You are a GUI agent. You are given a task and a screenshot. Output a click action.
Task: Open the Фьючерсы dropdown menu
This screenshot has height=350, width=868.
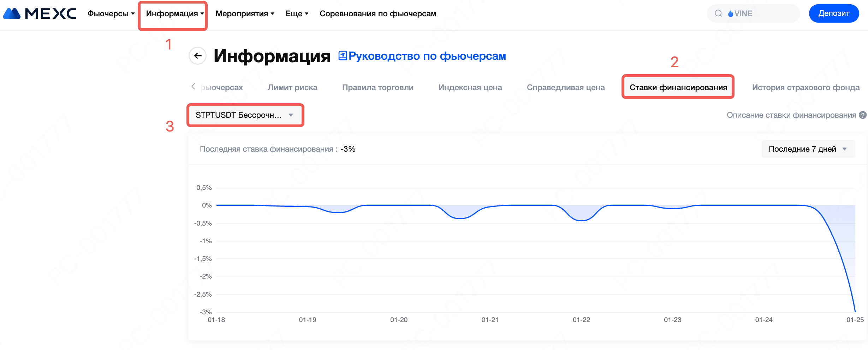point(111,13)
